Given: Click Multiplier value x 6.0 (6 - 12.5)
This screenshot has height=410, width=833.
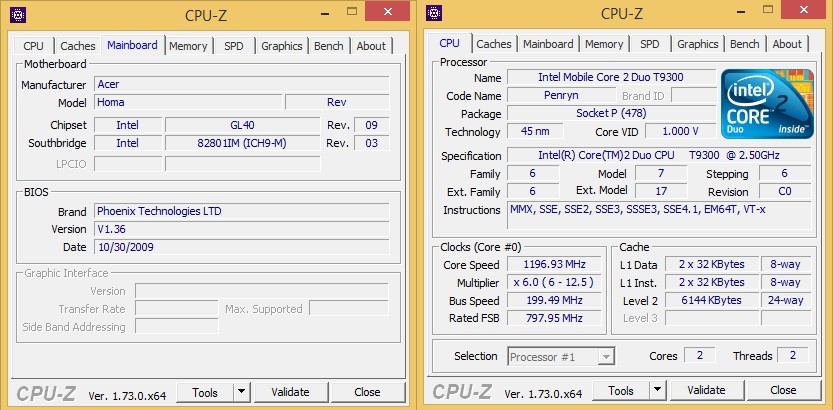Looking at the screenshot, I should coord(554,283).
